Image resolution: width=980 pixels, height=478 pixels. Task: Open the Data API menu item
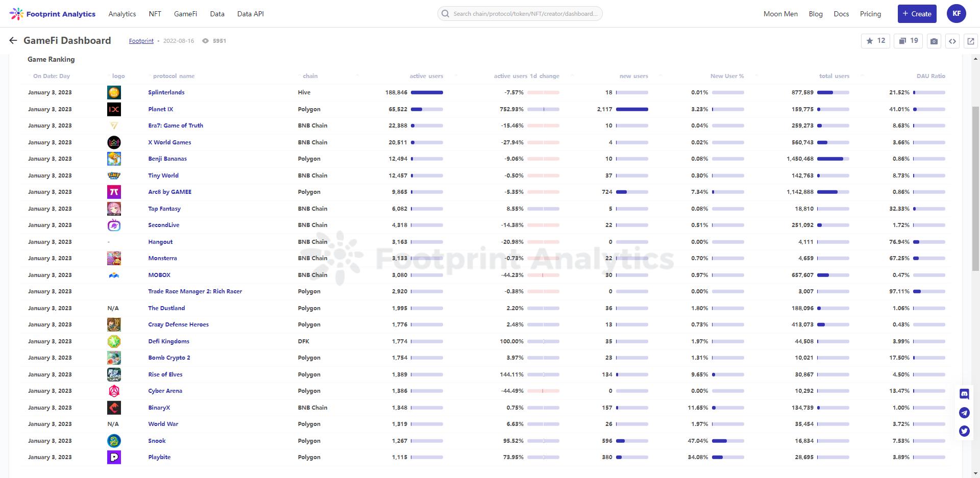coord(250,14)
